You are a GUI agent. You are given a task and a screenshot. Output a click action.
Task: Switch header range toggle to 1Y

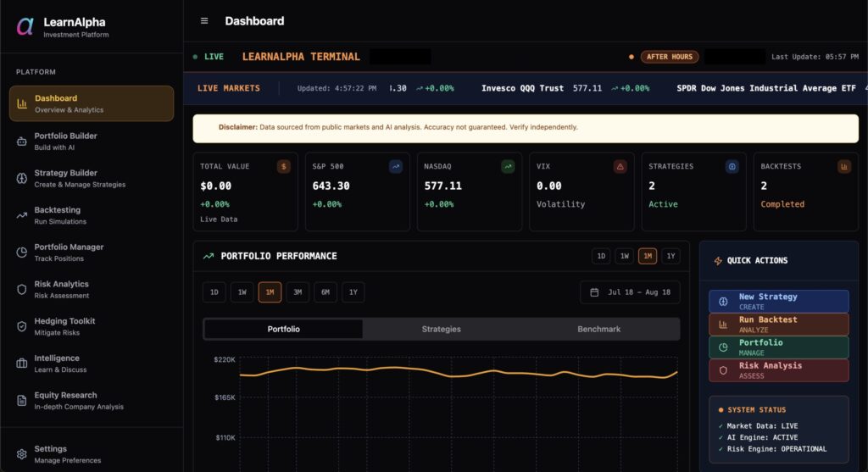pos(670,256)
